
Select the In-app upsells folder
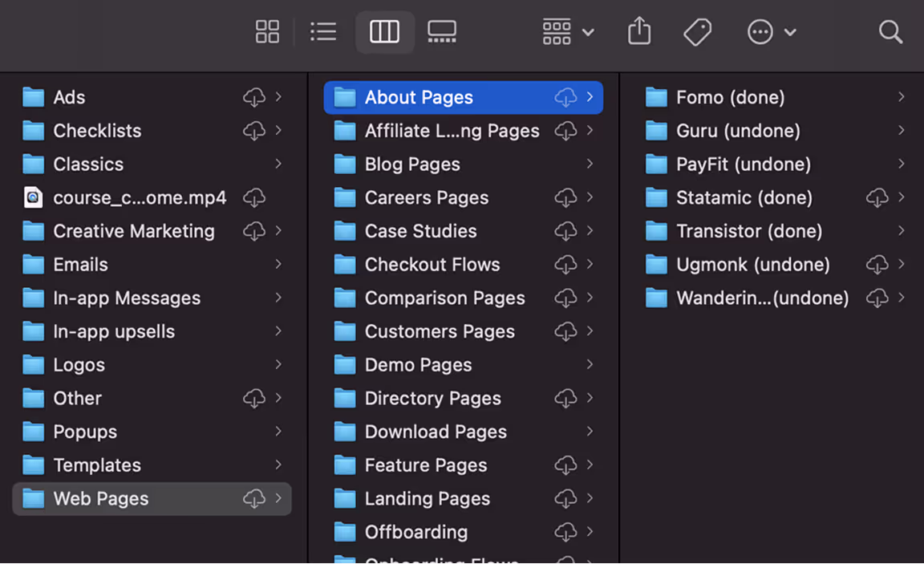(152, 332)
